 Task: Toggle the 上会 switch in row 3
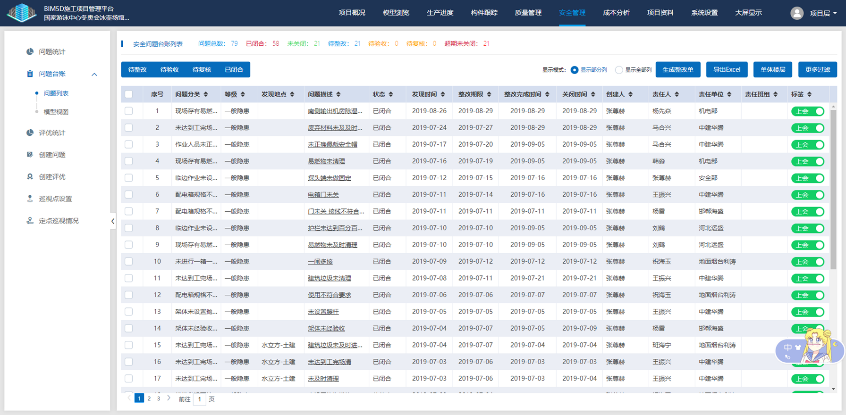click(x=807, y=144)
